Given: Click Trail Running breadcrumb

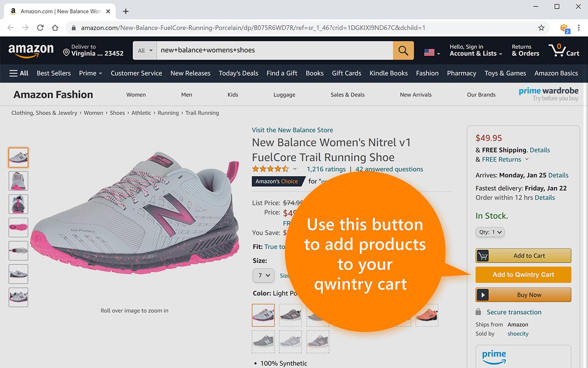Looking at the screenshot, I should (x=202, y=113).
